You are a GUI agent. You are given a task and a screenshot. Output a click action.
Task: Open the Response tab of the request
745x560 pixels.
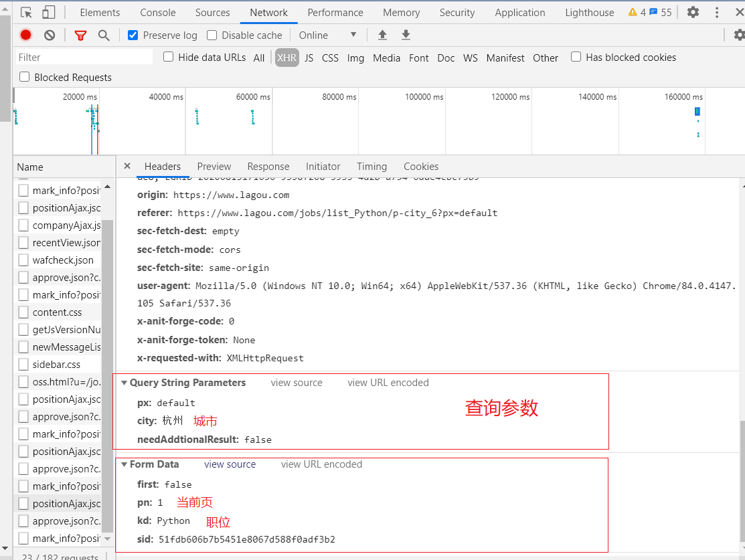click(x=268, y=167)
